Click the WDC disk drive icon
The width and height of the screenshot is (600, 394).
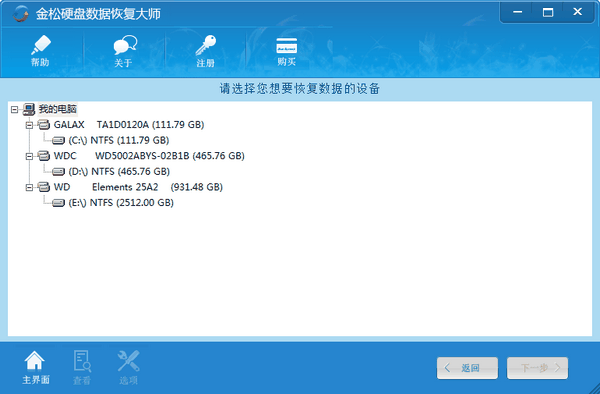coord(44,156)
